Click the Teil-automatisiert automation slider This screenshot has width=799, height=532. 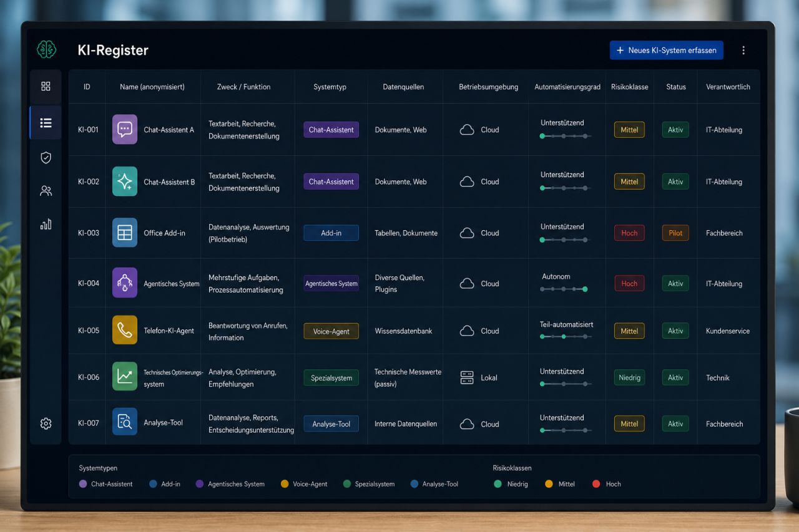pyautogui.click(x=565, y=336)
